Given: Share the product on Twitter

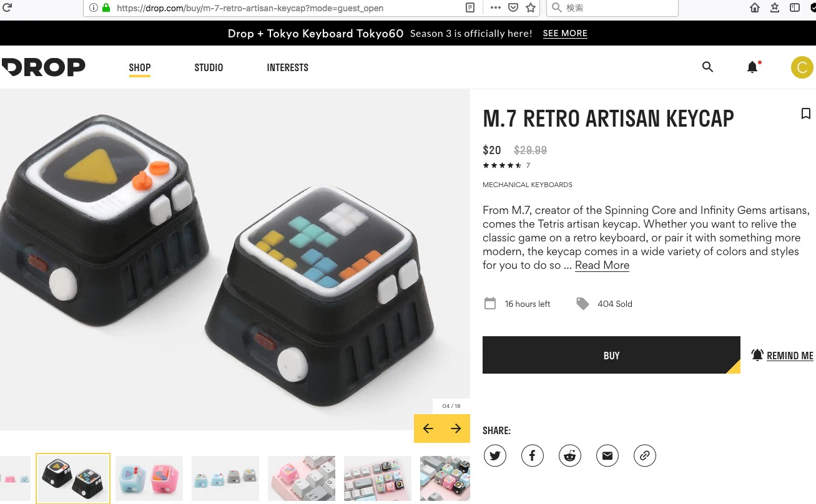Looking at the screenshot, I should [495, 456].
